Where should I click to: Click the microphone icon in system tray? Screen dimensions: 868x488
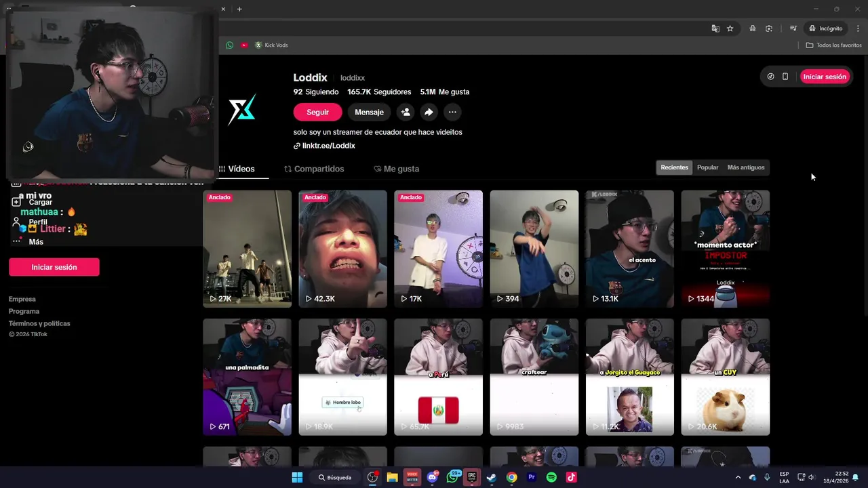click(x=767, y=477)
